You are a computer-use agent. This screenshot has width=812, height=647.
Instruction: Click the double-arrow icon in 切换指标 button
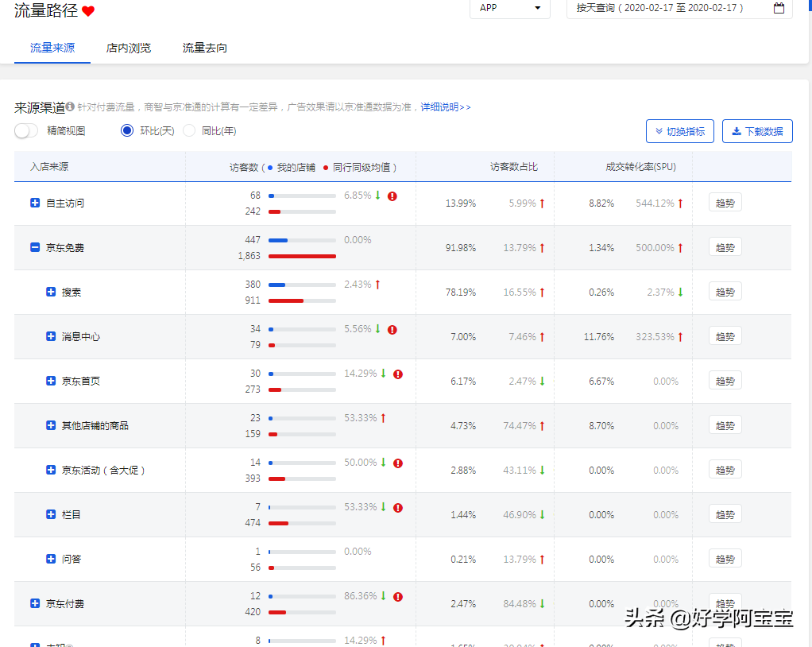coord(660,130)
